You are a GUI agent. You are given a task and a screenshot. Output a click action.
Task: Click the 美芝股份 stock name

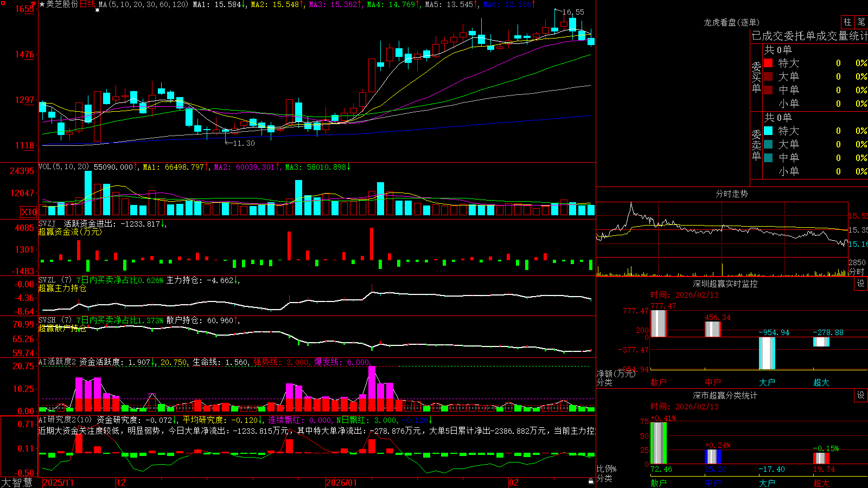(x=62, y=4)
